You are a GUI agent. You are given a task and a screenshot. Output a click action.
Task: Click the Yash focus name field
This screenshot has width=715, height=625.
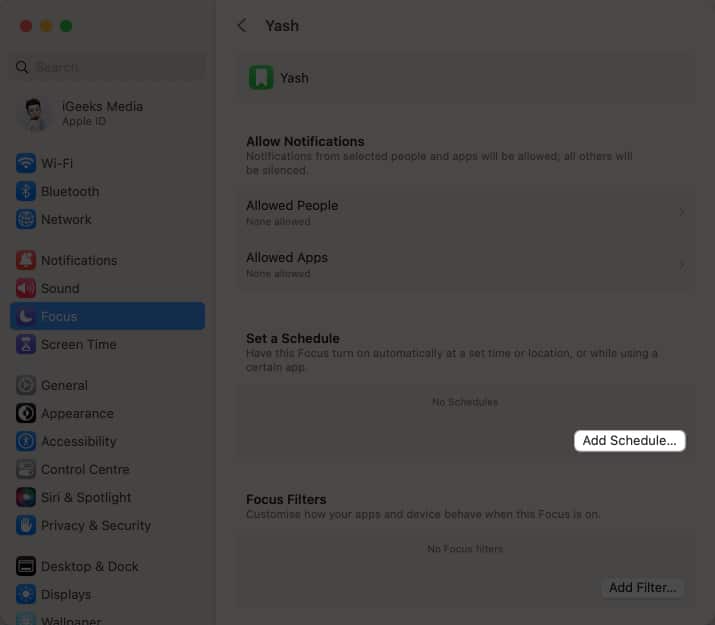(x=465, y=77)
